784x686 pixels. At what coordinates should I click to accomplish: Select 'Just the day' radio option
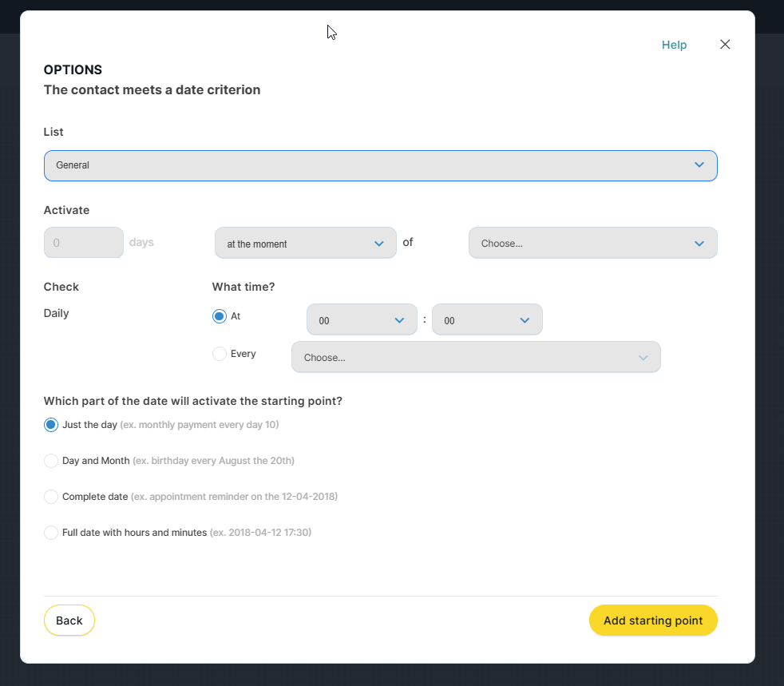51,425
